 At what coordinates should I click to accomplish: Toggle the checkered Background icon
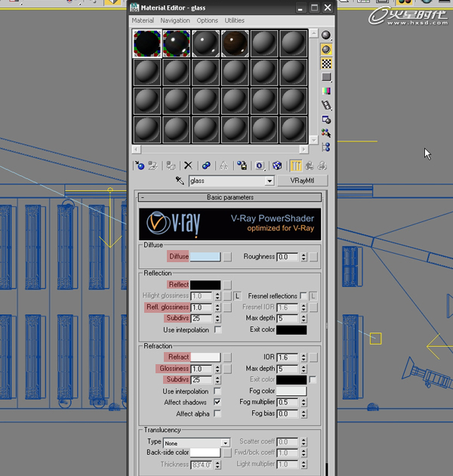[326, 63]
